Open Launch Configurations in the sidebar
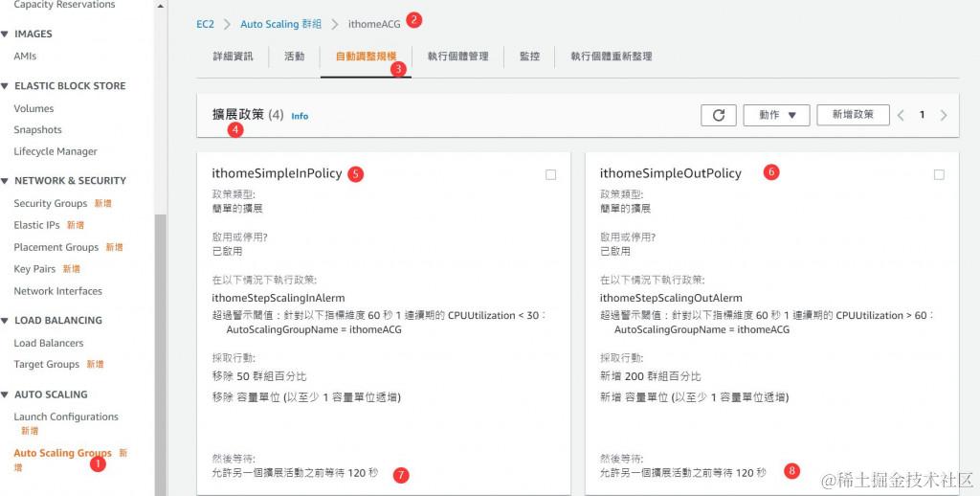 click(x=66, y=417)
